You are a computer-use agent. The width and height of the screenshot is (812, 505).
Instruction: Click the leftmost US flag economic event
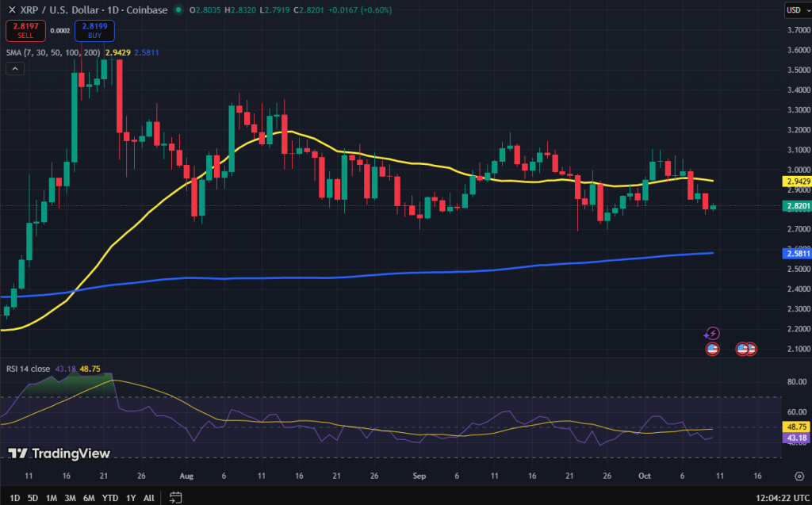coord(712,349)
